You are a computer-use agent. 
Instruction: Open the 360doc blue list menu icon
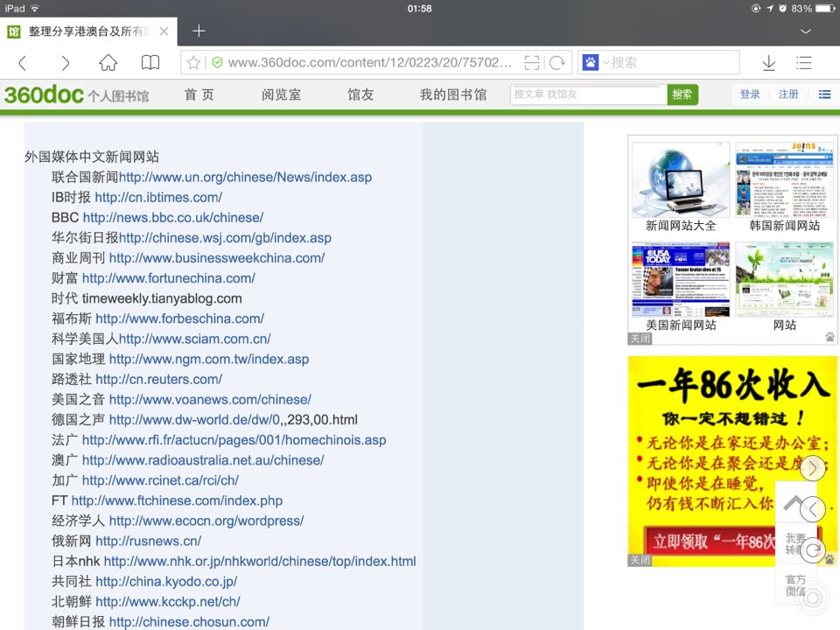point(824,94)
